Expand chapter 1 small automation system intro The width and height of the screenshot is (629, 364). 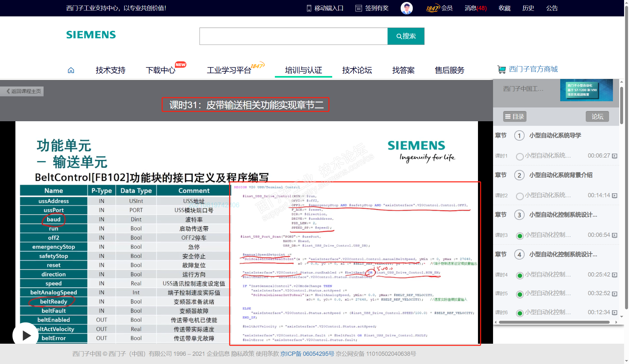(555, 135)
